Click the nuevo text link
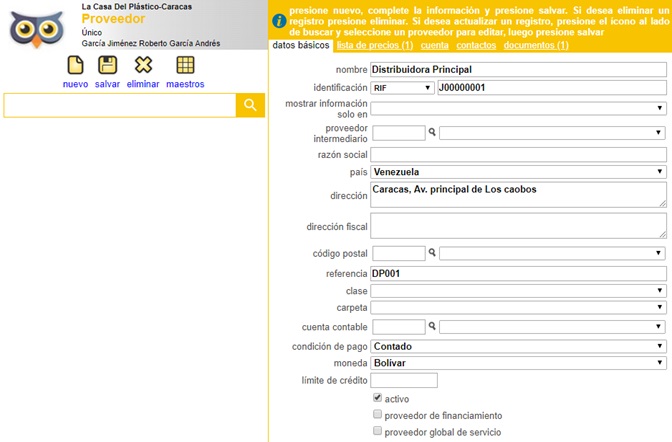The width and height of the screenshot is (672, 442). (75, 84)
